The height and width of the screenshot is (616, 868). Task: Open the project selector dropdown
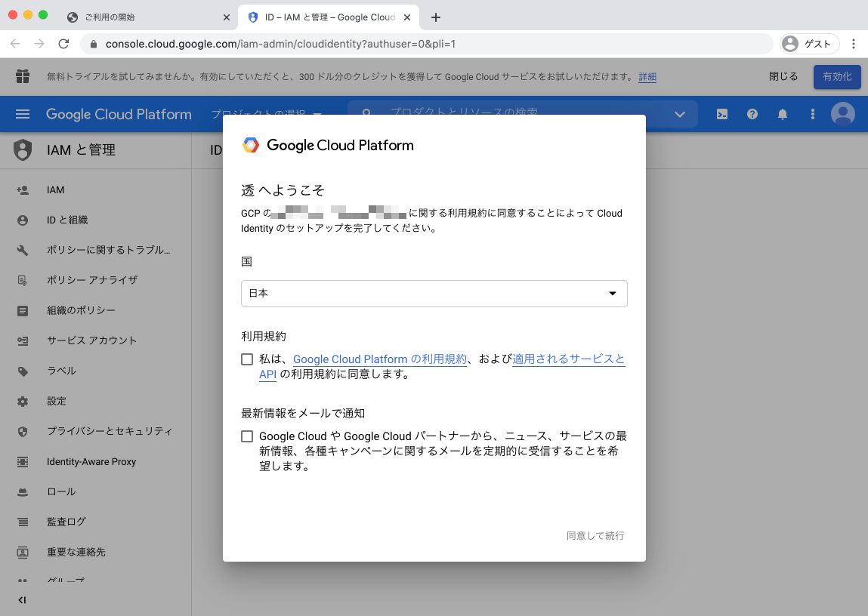pyautogui.click(x=266, y=115)
